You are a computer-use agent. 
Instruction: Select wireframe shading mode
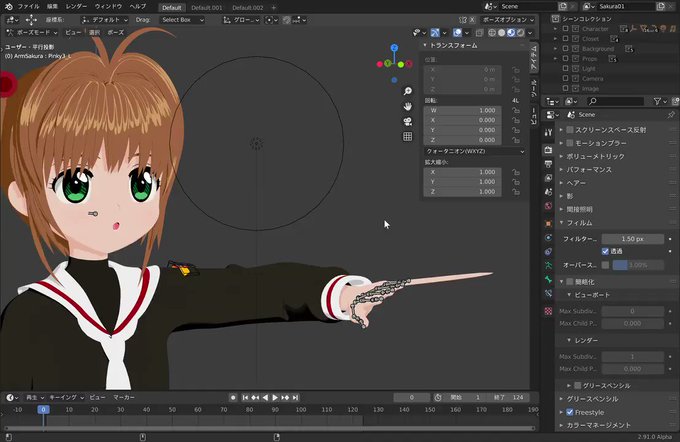tap(492, 33)
